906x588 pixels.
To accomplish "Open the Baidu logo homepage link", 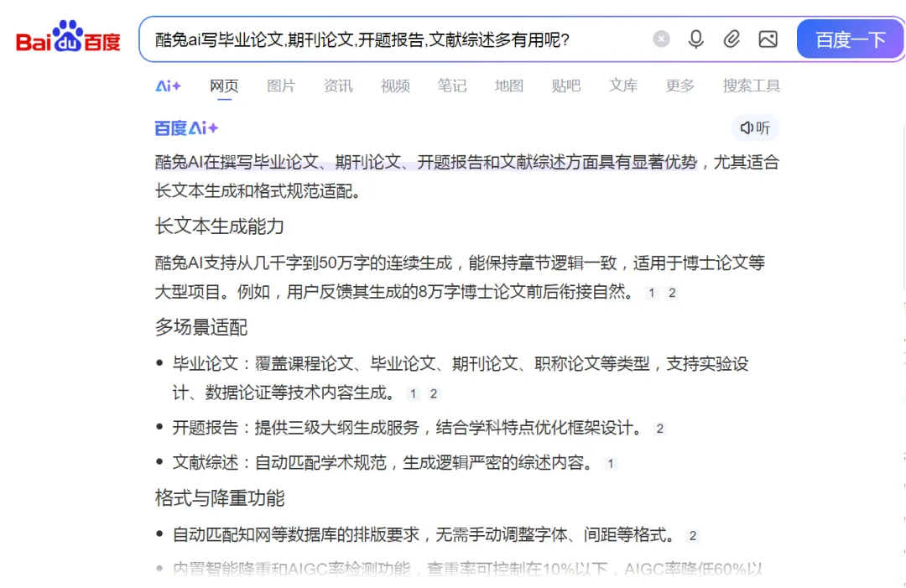I will click(68, 38).
